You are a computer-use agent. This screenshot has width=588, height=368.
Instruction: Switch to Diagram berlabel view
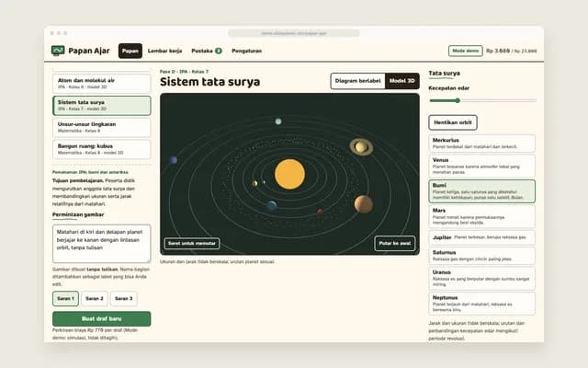point(357,81)
